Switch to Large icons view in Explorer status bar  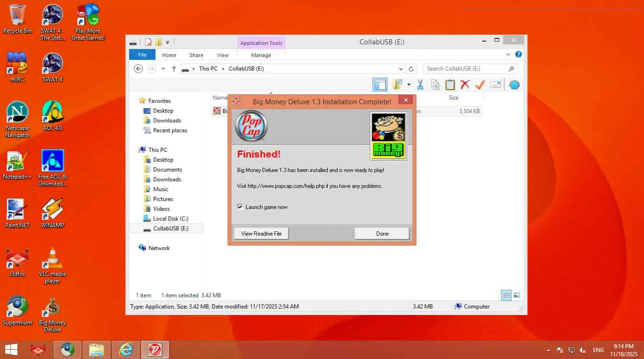pyautogui.click(x=517, y=295)
